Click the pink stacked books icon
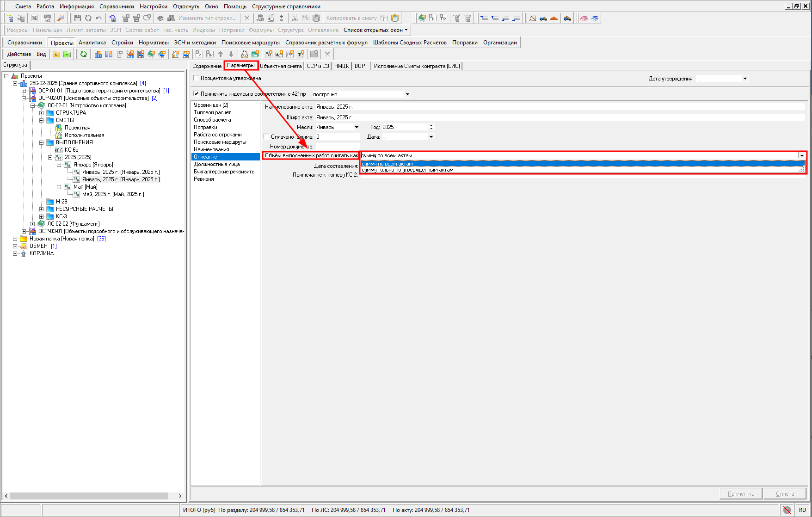812x517 pixels. coord(584,18)
